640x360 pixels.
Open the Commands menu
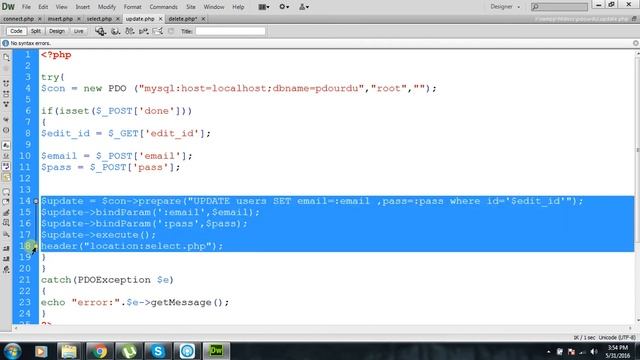click(163, 7)
